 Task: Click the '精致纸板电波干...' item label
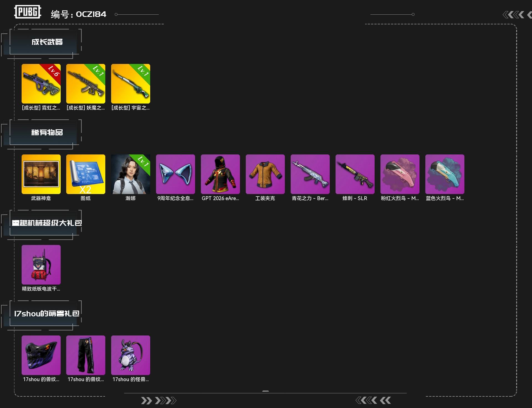41,289
